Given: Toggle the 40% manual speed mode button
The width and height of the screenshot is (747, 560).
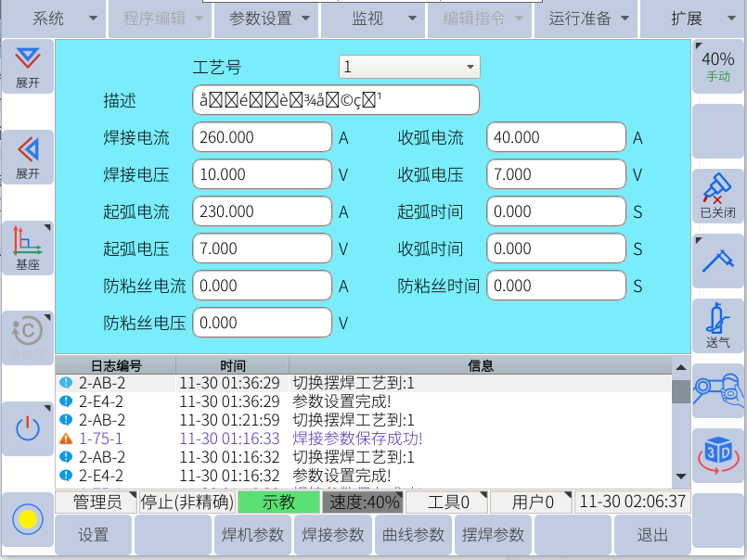Looking at the screenshot, I should [717, 66].
